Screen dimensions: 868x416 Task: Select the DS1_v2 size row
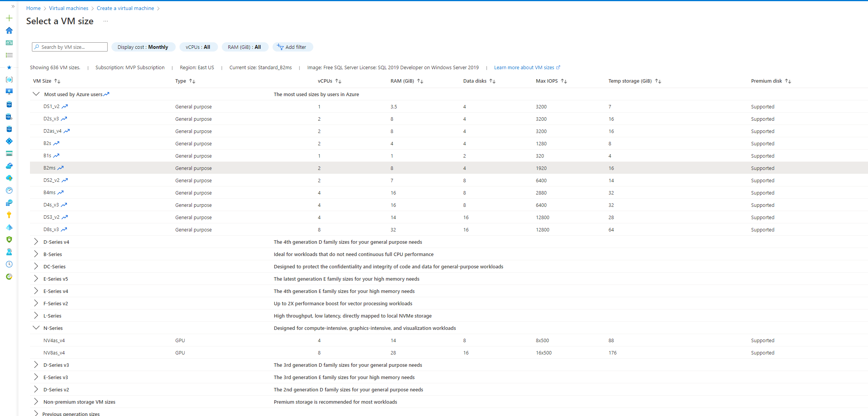click(x=449, y=106)
